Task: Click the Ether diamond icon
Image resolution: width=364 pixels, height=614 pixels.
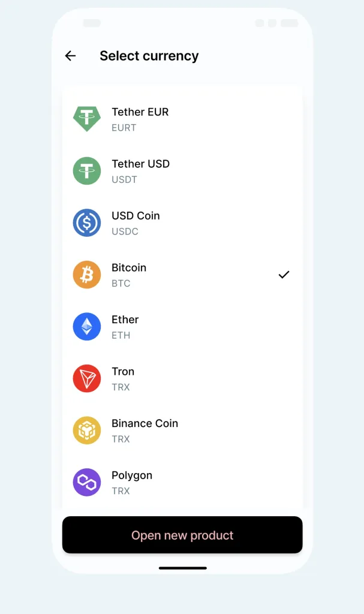Action: (x=87, y=327)
